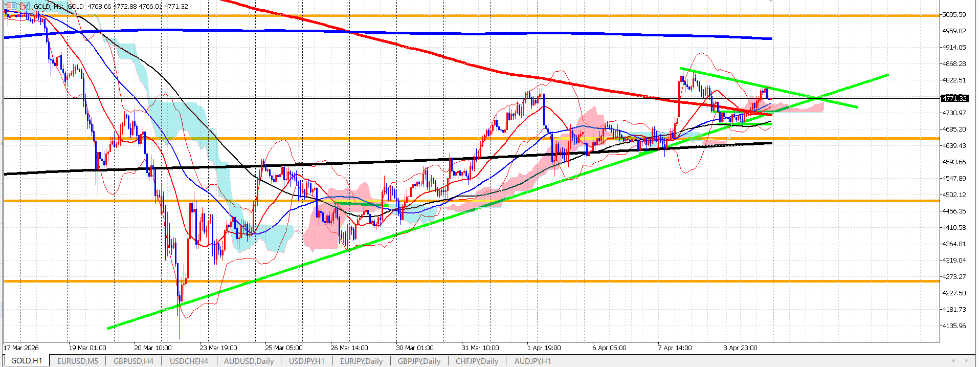The height and width of the screenshot is (367, 980).
Task: Open the EURJPY,Daily tab
Action: coord(362,361)
